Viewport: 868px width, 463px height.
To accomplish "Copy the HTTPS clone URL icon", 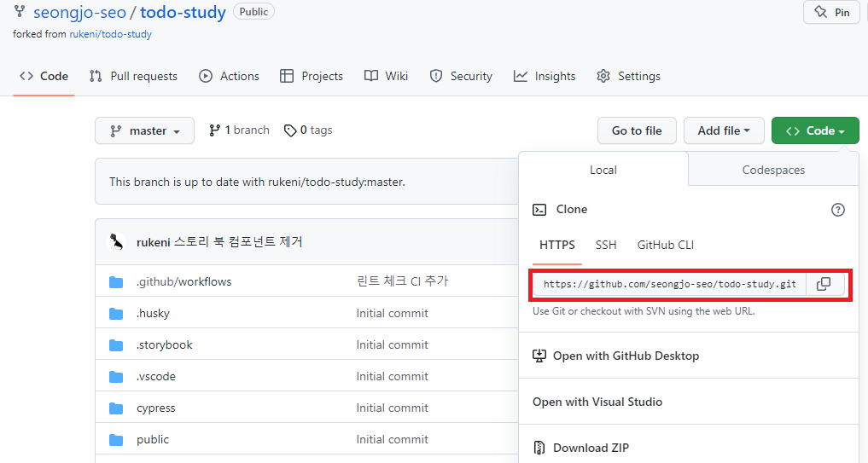I will [824, 284].
